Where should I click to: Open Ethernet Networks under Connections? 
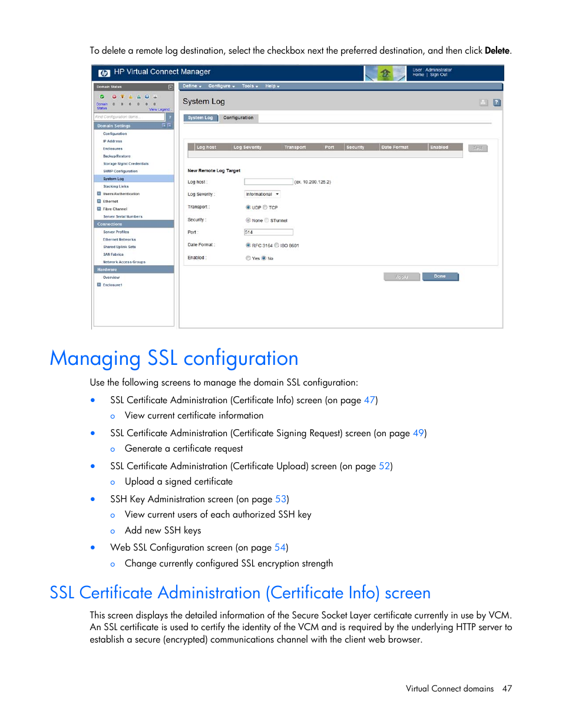tap(120, 239)
